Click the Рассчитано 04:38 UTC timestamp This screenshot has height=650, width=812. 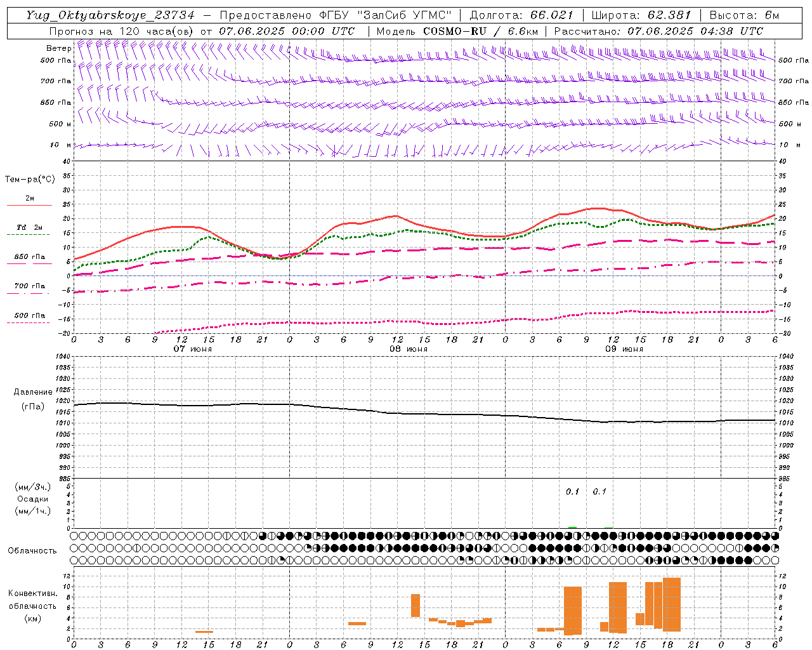658,31
